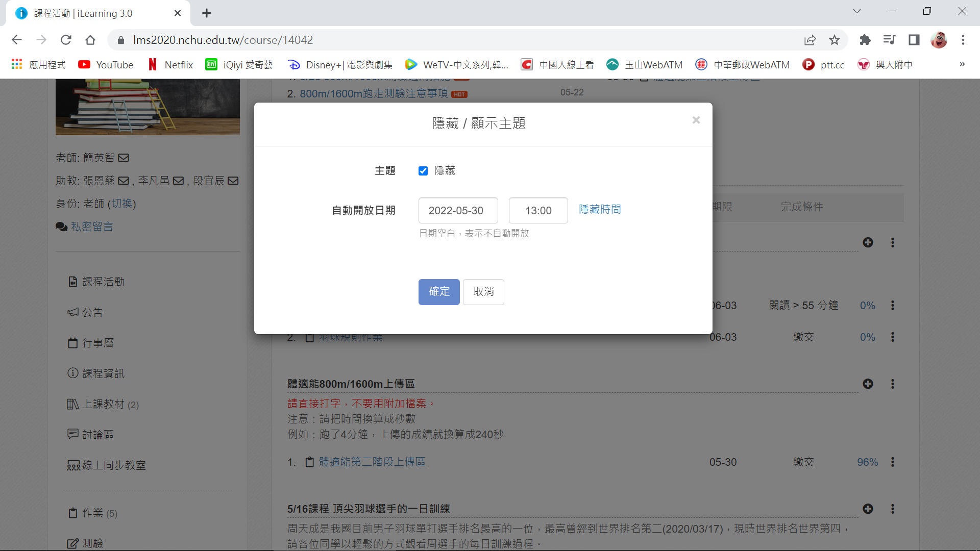
Task: Open the Disney+ bookmark
Action: pos(340,65)
